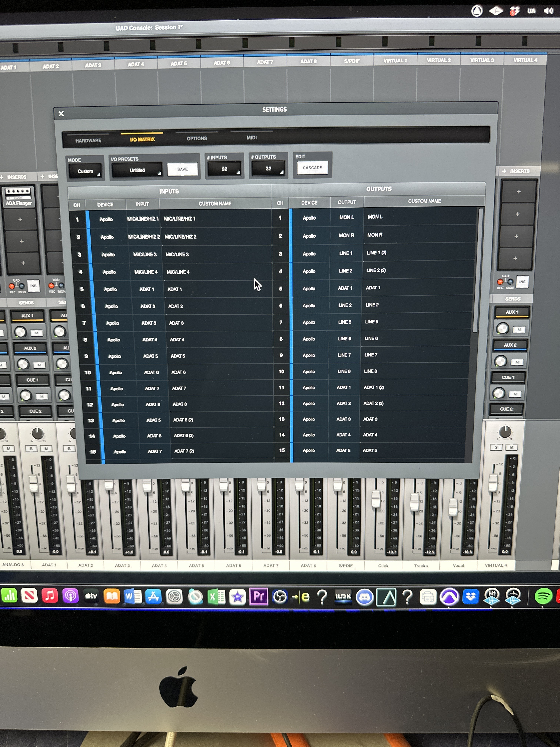Click the Save preset button
Viewport: 560px width, 747px height.
pos(182,169)
